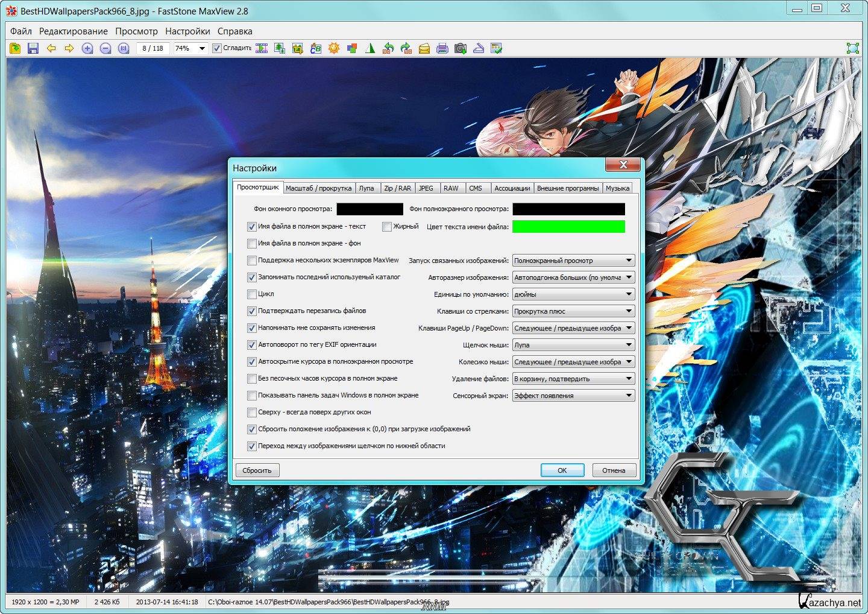Screen dimensions: 868x614
Task: Open the zoom percentage 74% dropdown
Action: pyautogui.click(x=202, y=48)
